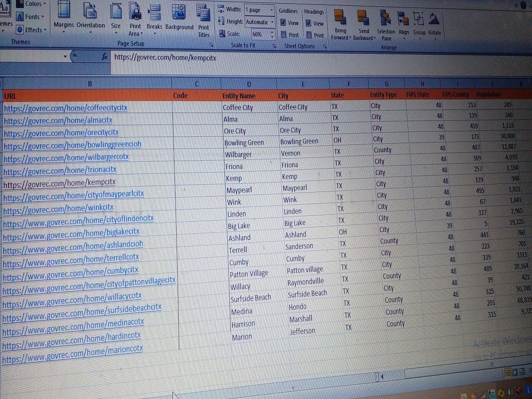Open the surfsidebeachcitx govrec link
Image resolution: width=532 pixels, height=399 pixels.
[82, 312]
